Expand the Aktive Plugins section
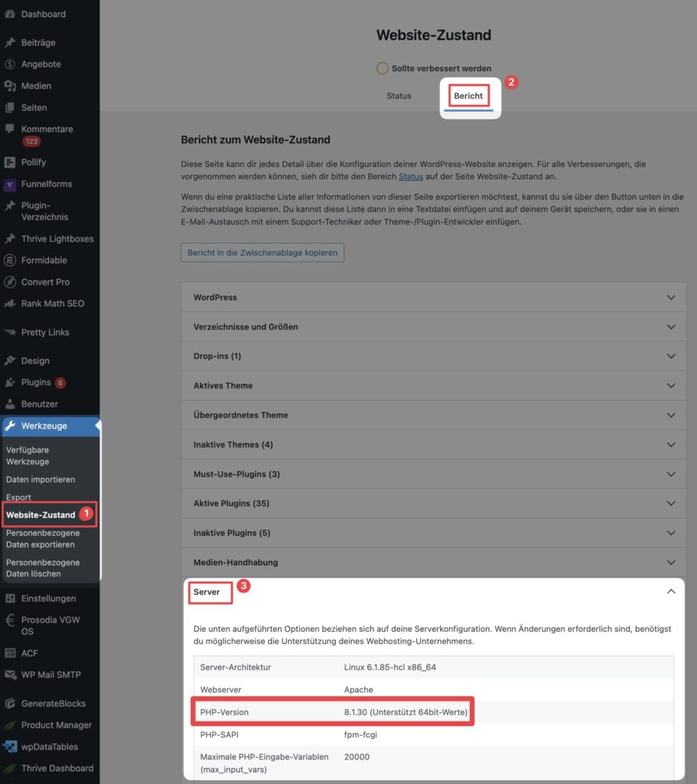Screen dimensions: 697x784 tap(433, 503)
